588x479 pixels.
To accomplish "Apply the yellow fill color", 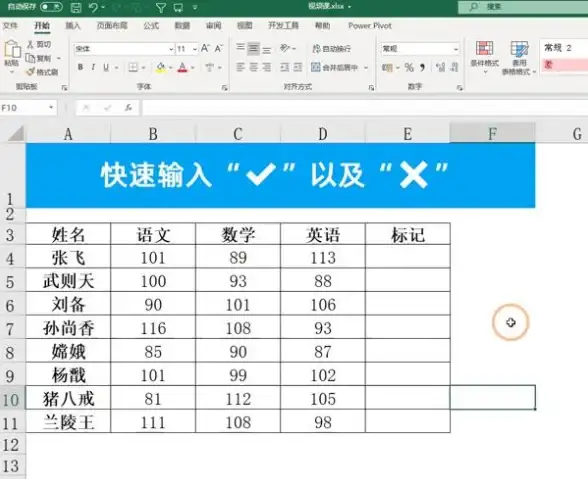I will click(160, 68).
